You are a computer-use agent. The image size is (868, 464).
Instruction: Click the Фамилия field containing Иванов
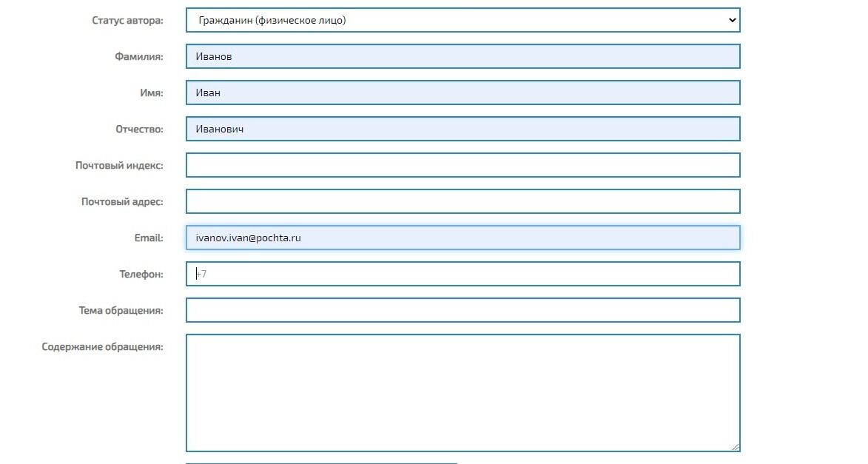click(x=462, y=56)
